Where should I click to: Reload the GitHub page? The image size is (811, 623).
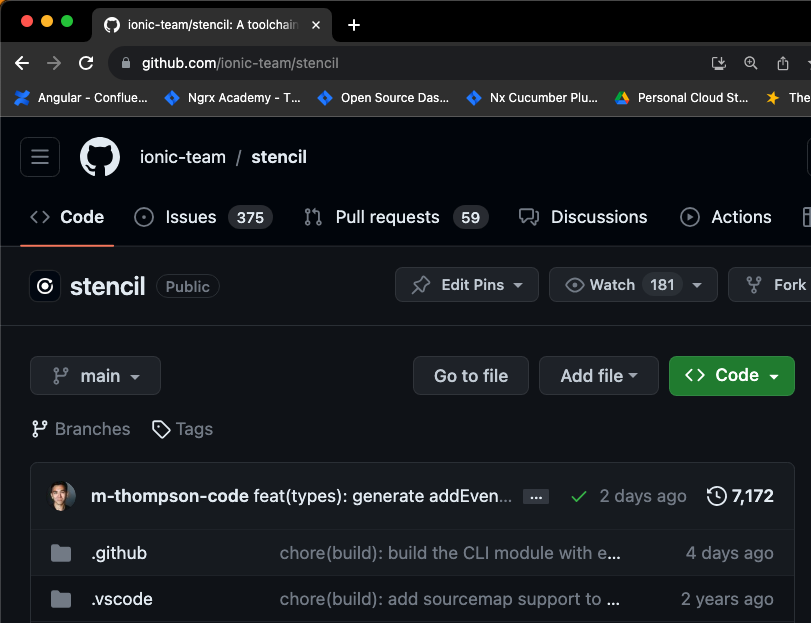tap(86, 63)
